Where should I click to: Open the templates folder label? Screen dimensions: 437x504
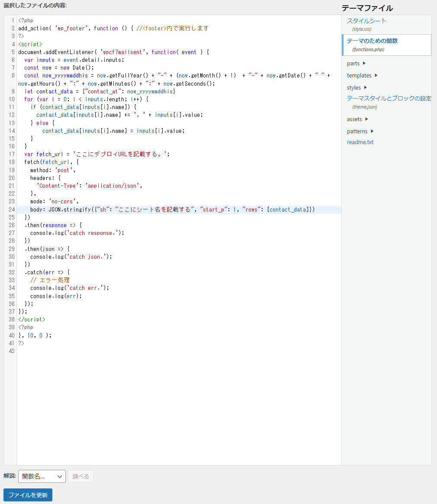pyautogui.click(x=359, y=76)
